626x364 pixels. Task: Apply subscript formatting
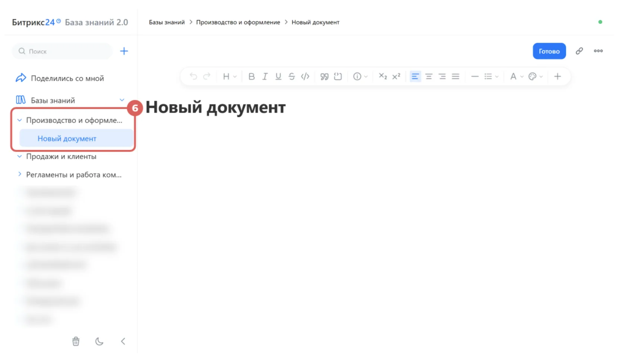(x=383, y=76)
